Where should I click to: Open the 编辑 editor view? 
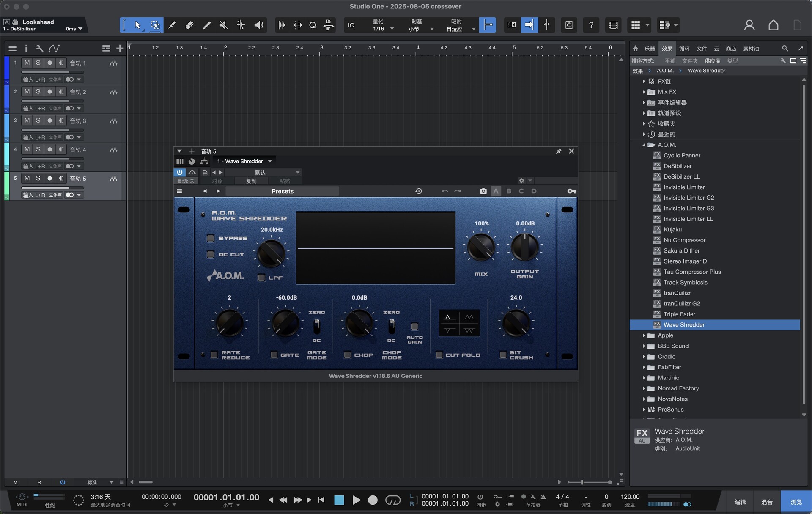tap(740, 502)
